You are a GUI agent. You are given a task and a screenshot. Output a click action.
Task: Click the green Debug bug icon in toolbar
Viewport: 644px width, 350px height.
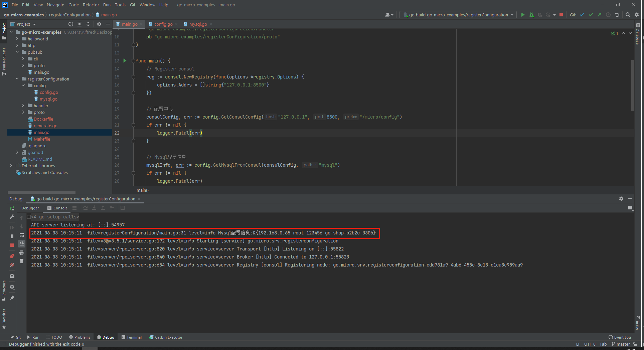(531, 15)
